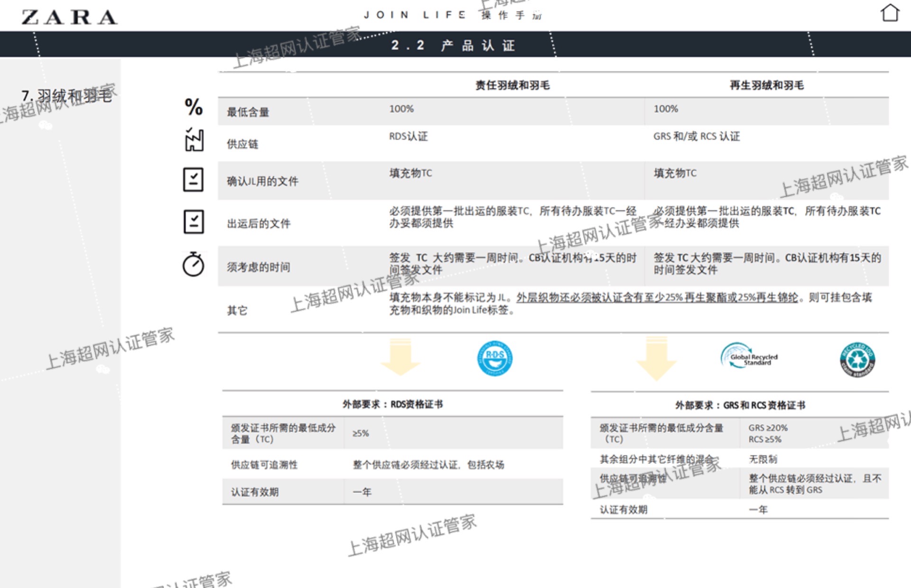Click the 外部要求：GRS 和 RCS 资格证书 title
Image resolution: width=911 pixels, height=588 pixels.
(740, 405)
